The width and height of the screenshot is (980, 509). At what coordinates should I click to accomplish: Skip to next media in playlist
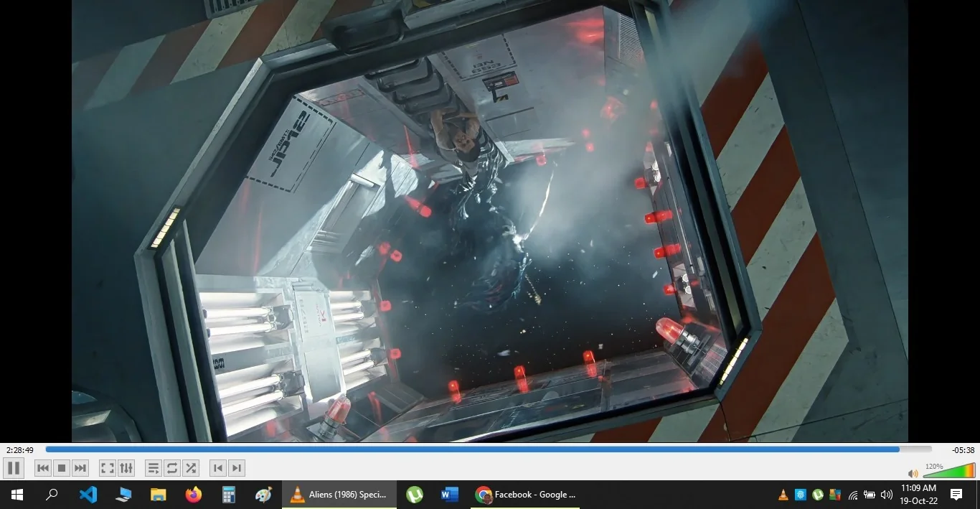click(80, 468)
